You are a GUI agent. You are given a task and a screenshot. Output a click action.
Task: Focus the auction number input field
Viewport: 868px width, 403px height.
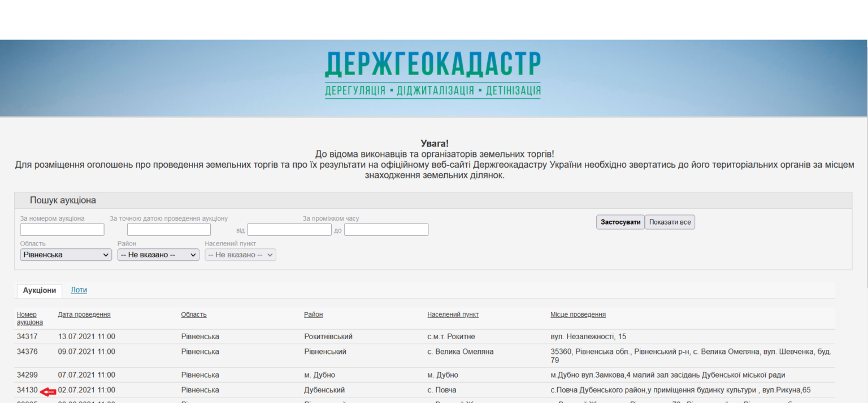tap(62, 230)
